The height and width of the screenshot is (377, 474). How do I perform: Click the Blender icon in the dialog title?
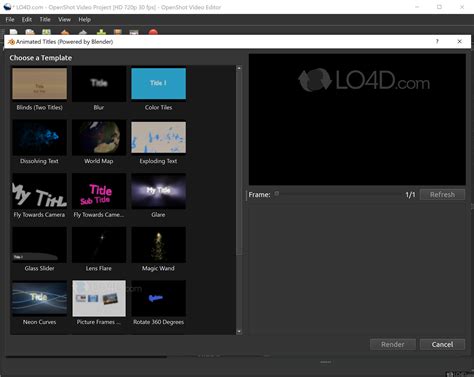[x=11, y=42]
